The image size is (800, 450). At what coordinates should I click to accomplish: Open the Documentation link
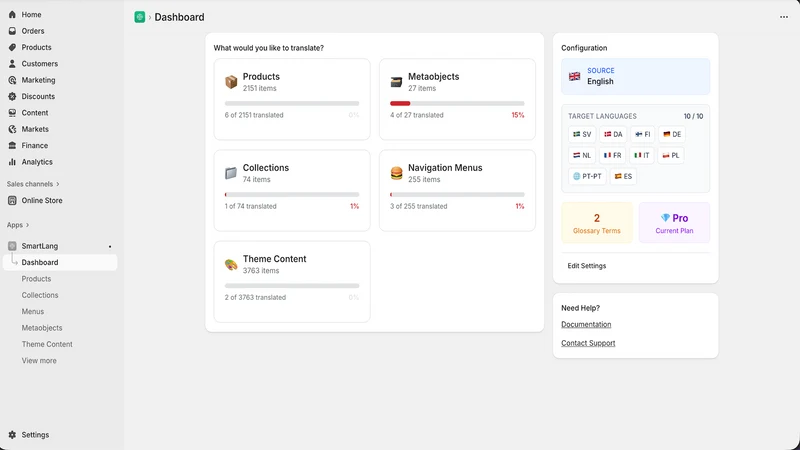(x=586, y=324)
